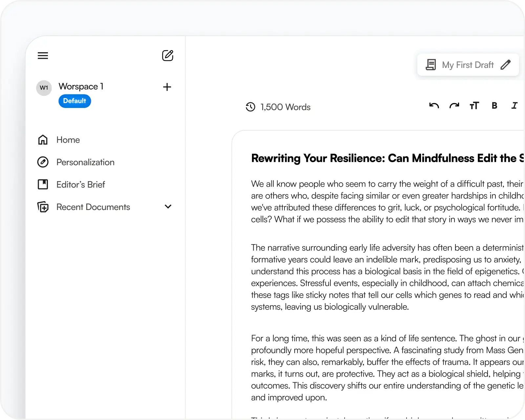Toggle italic formatting
Screen dimensions: 525x420
514,106
